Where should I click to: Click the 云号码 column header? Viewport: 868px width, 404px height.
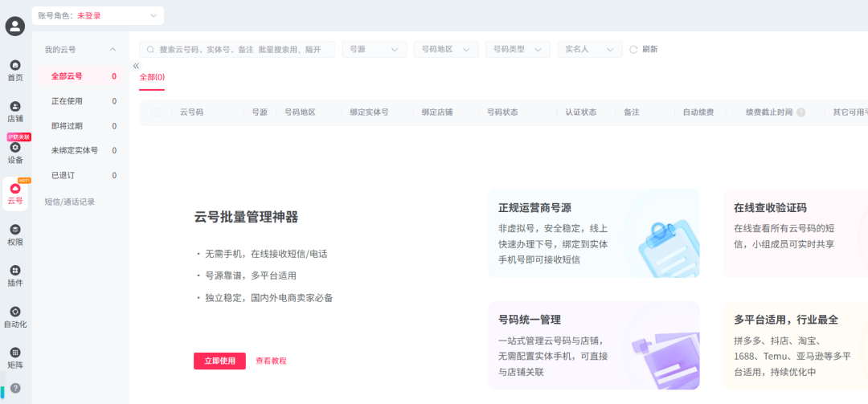[x=191, y=112]
